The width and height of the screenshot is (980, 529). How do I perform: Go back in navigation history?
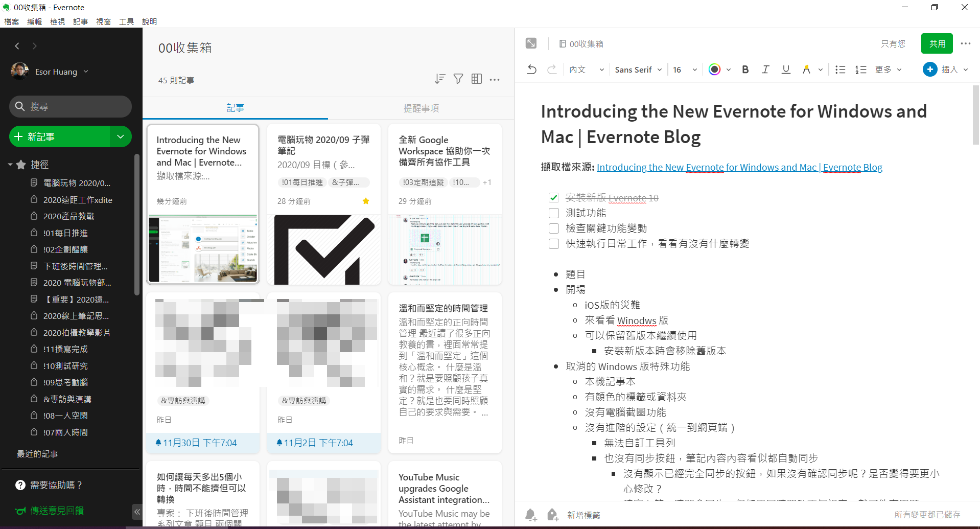tap(17, 46)
